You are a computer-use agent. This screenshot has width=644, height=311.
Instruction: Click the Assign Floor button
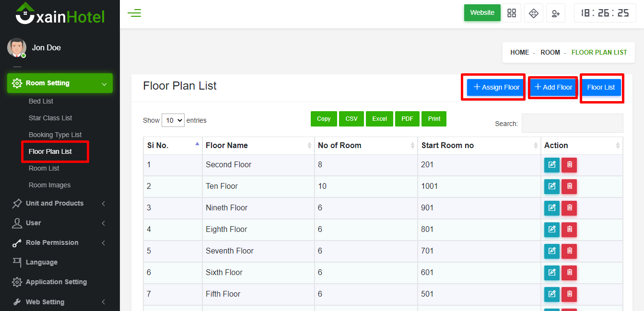(496, 87)
